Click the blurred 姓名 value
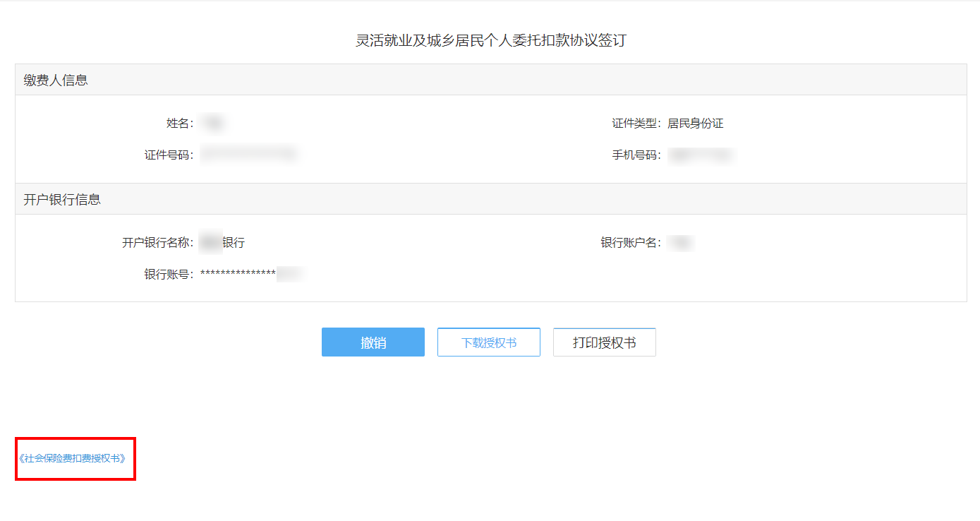Screen dimensions: 980x521 [x=212, y=124]
